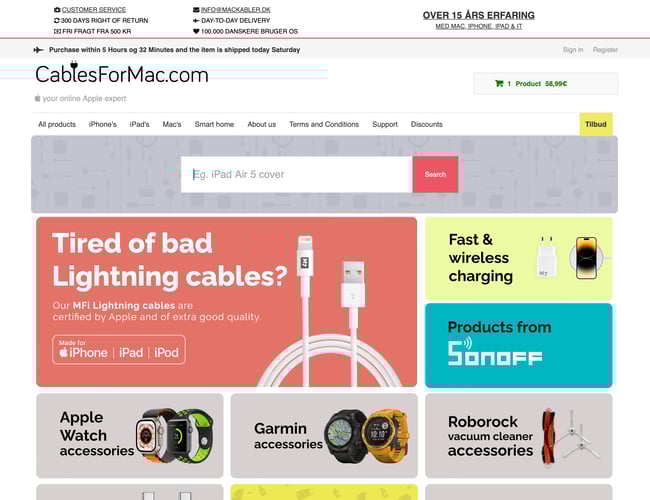650x500 pixels.
Task: Click the Register link
Action: (605, 50)
